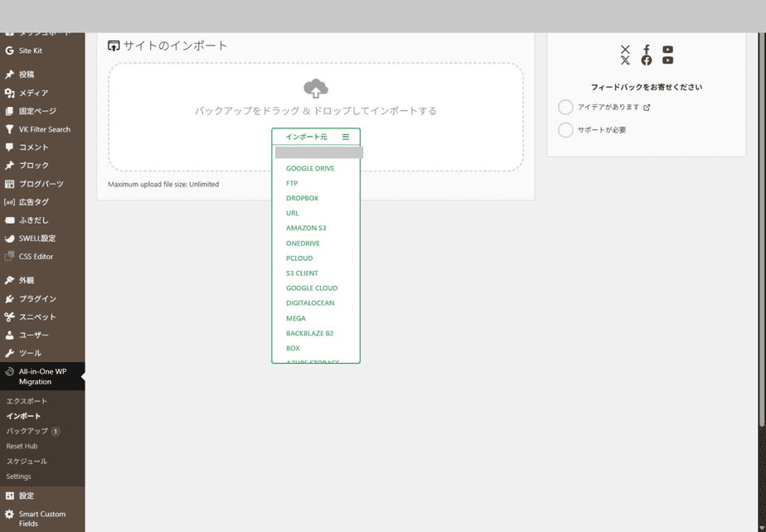Viewport: 766px width, 532px height.
Task: Choose BOX from the import list
Action: coord(293,348)
